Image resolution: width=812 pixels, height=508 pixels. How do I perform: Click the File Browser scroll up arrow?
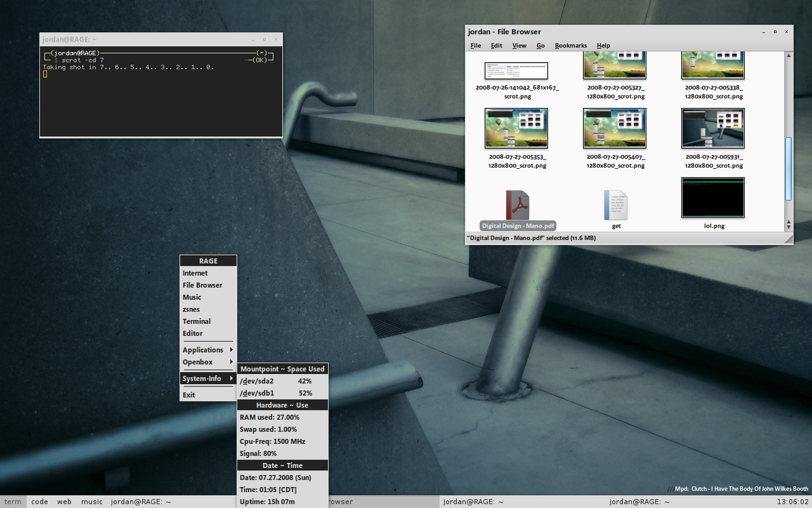pos(789,55)
